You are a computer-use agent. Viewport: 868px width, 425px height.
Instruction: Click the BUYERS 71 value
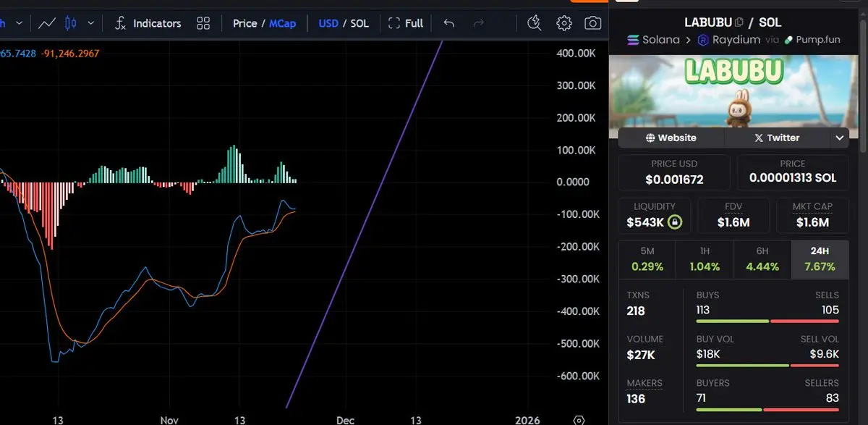tap(702, 397)
